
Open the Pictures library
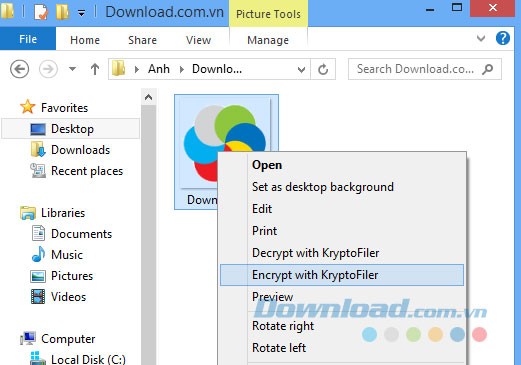coord(72,276)
